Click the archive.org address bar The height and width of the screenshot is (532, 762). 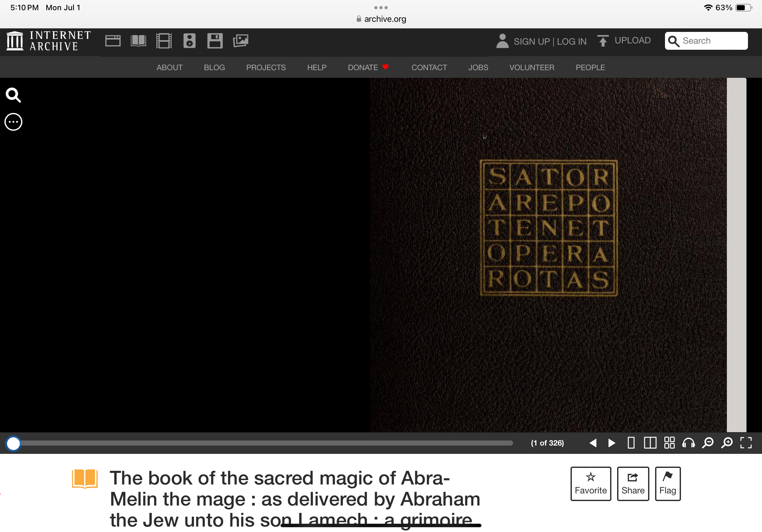[381, 19]
